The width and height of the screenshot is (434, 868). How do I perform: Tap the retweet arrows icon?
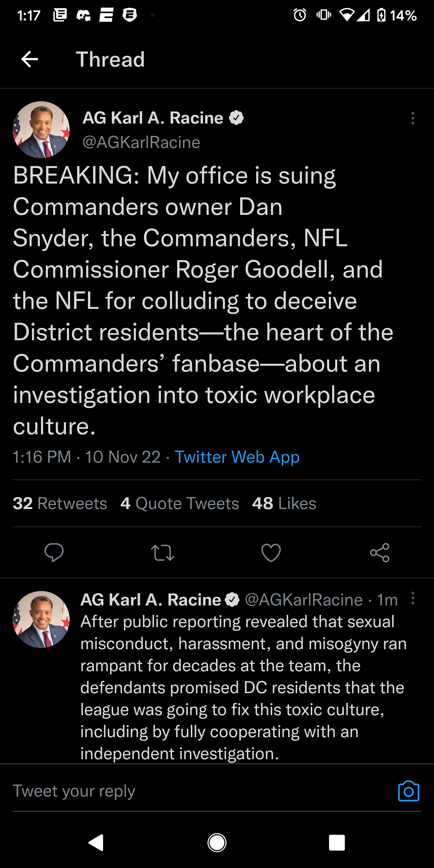pyautogui.click(x=162, y=553)
